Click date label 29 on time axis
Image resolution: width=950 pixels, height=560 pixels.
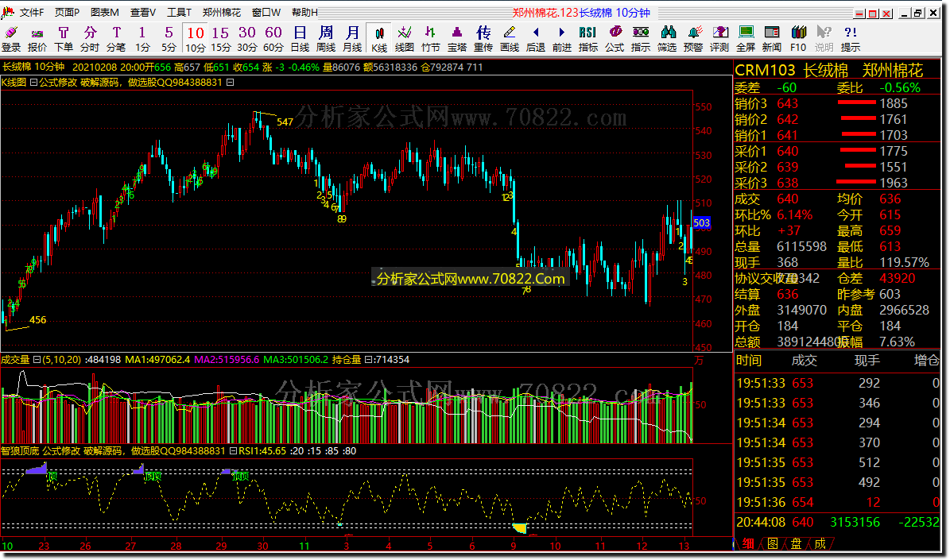(x=221, y=546)
